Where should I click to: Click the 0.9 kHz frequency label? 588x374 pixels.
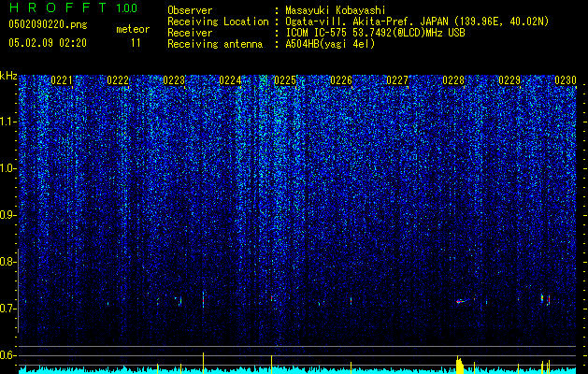coord(7,215)
